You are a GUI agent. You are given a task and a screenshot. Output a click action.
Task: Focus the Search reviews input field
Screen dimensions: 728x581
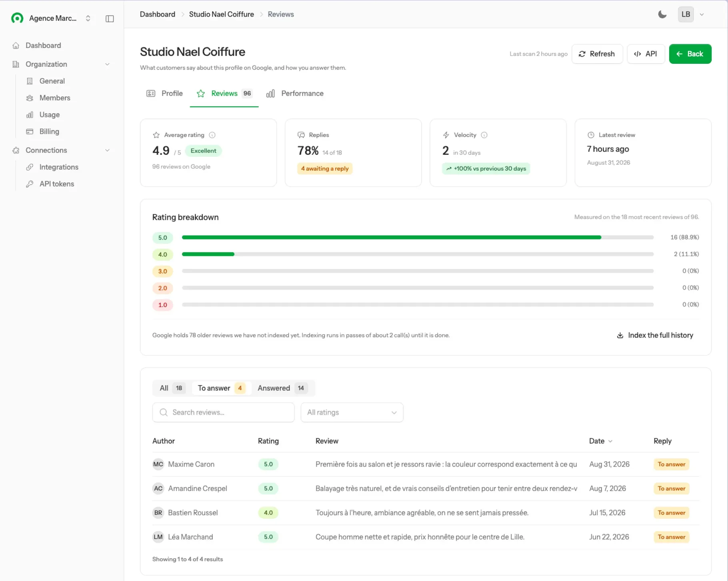click(x=224, y=412)
